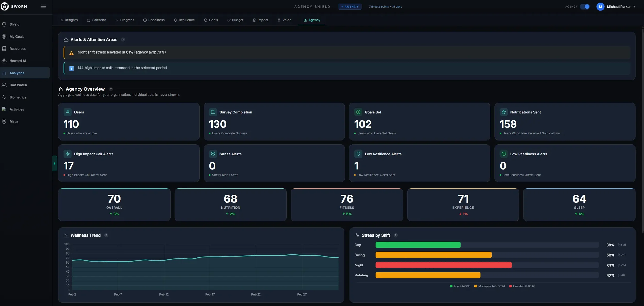Click the Stress by Shift help icon
The height and width of the screenshot is (306, 644).
[396, 235]
